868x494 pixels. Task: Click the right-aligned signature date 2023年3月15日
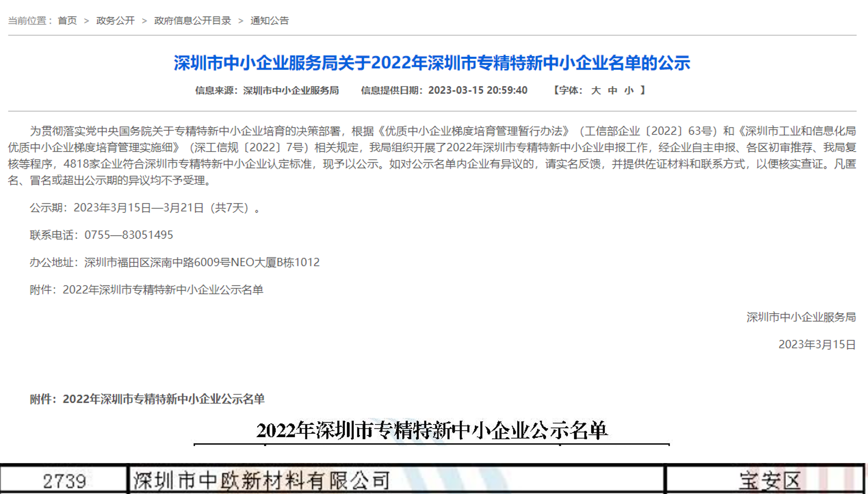pos(816,345)
